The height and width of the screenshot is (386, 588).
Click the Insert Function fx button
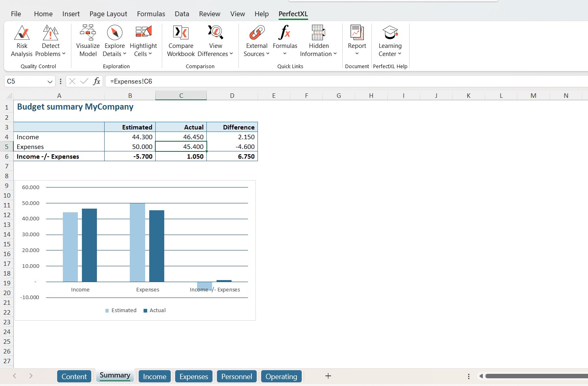(97, 81)
